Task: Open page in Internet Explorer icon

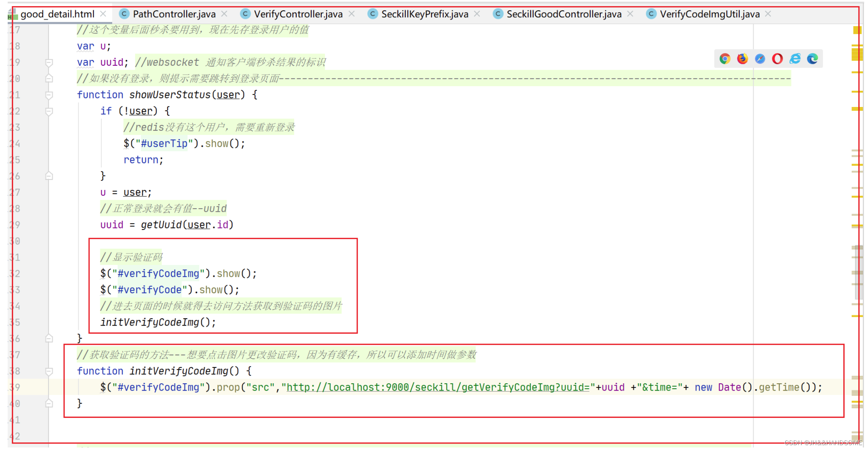Action: click(x=795, y=59)
